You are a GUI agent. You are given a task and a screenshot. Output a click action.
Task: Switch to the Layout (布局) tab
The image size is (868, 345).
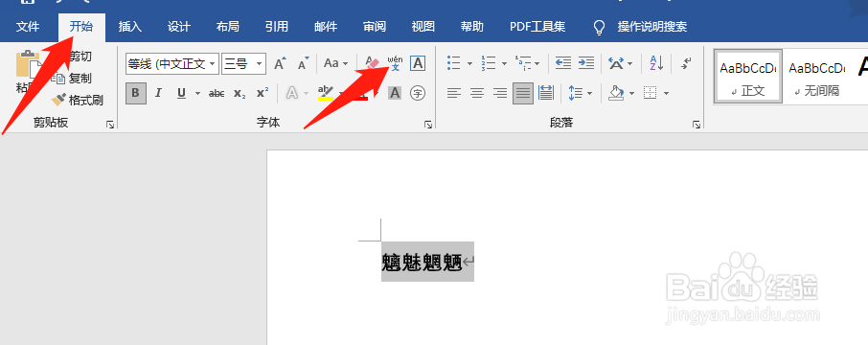coord(227,27)
